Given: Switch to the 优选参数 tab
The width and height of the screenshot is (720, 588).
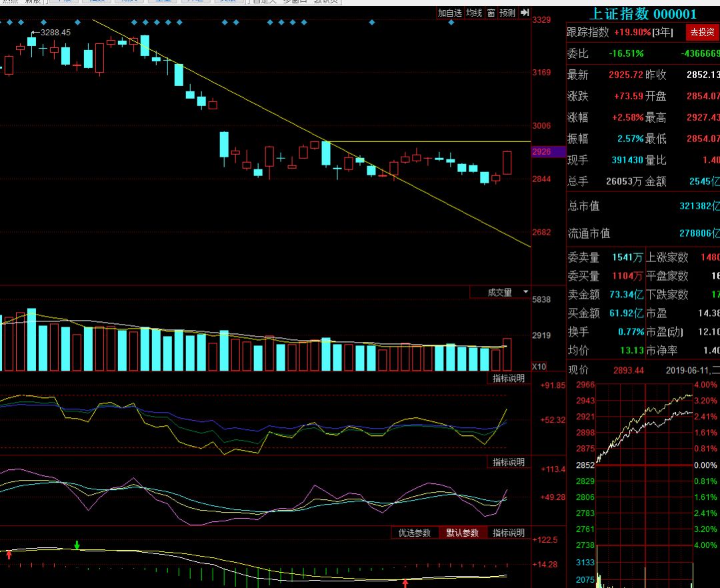Looking at the screenshot, I should tap(415, 533).
